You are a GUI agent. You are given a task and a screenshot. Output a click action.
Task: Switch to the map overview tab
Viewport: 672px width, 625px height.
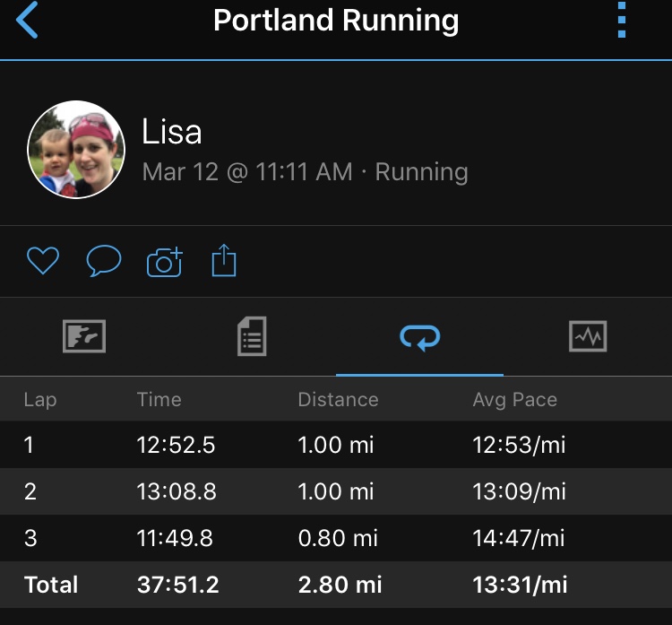pyautogui.click(x=84, y=336)
